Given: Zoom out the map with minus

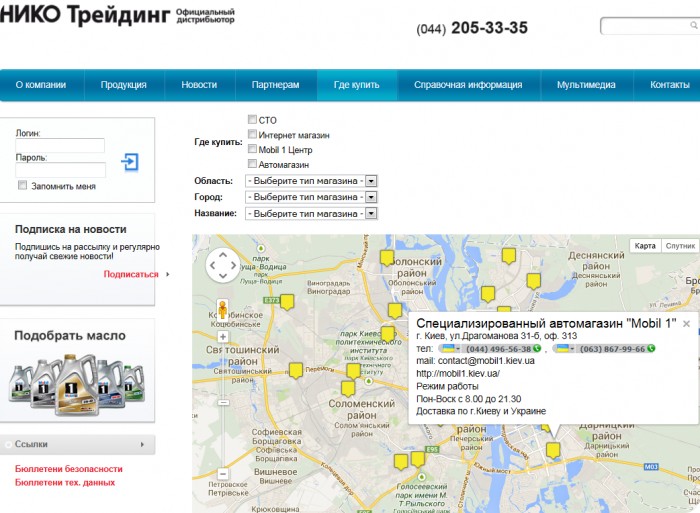Looking at the screenshot, I should click(x=223, y=473).
